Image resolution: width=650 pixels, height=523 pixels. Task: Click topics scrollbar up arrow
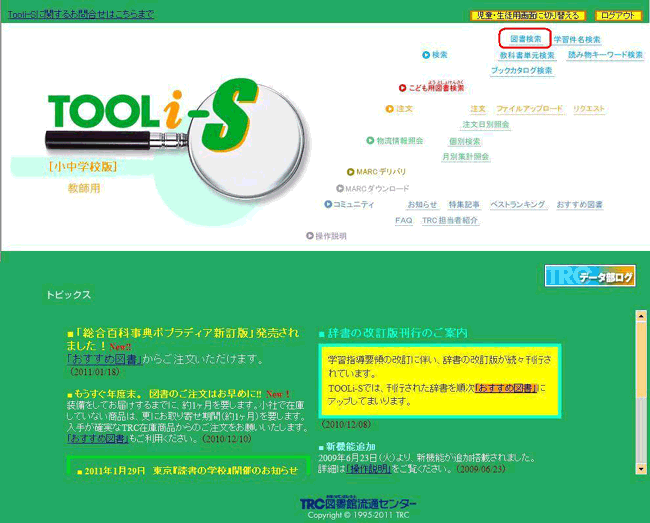[641, 316]
